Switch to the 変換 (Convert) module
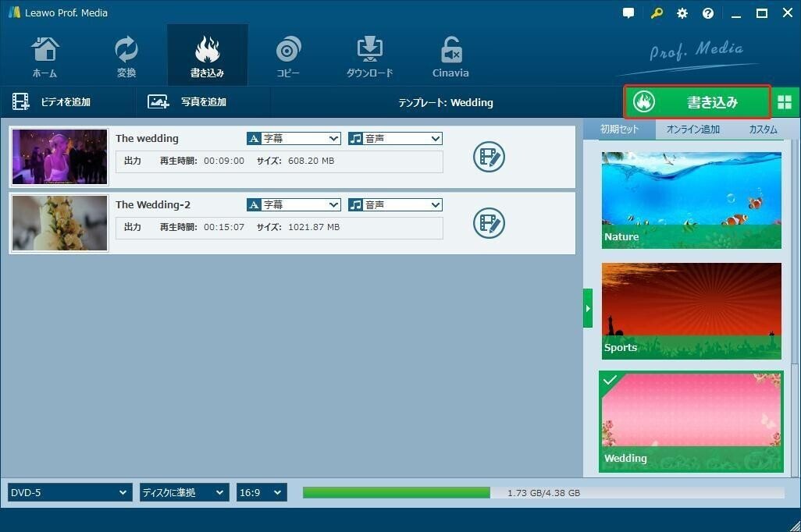The image size is (801, 532). pos(126,55)
